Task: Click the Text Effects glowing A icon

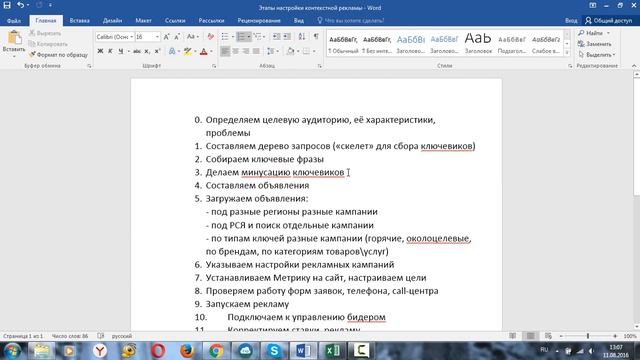Action: (x=172, y=51)
